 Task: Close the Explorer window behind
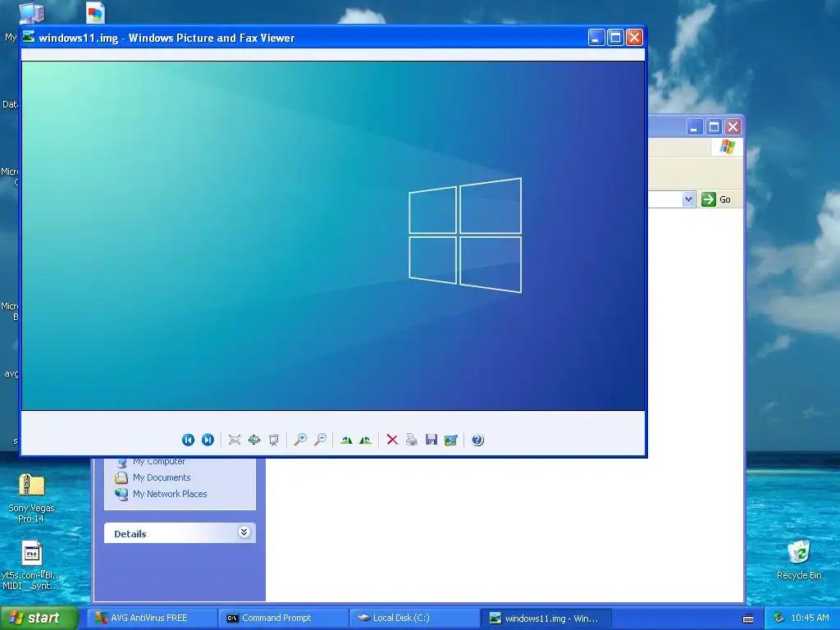pos(733,127)
